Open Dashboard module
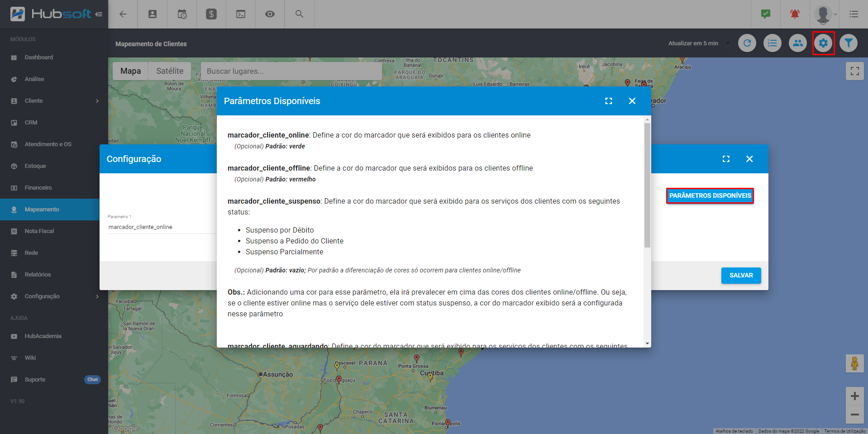 [54, 57]
